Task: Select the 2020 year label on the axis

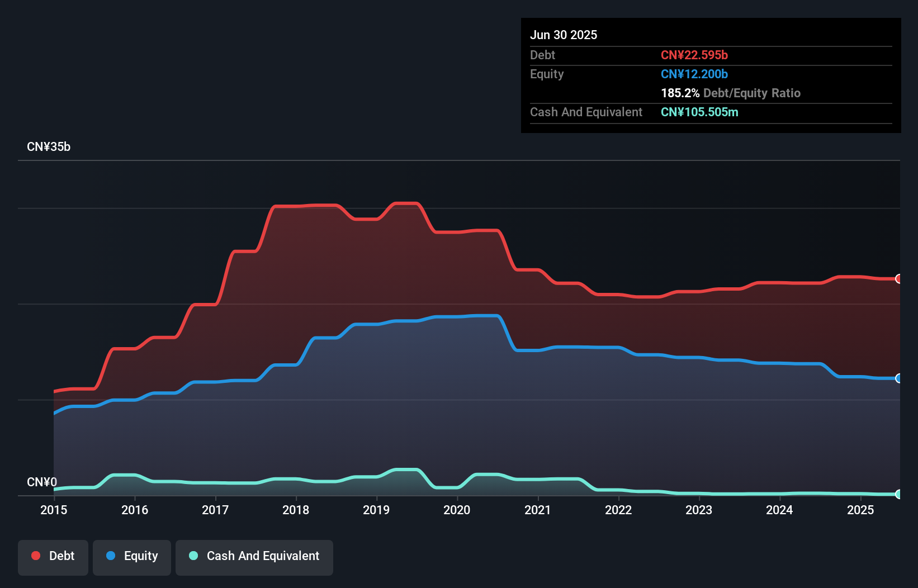Action: tap(457, 510)
